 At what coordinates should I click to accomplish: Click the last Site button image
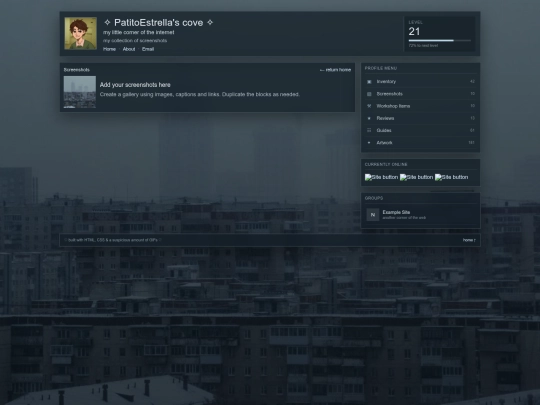[x=451, y=177]
